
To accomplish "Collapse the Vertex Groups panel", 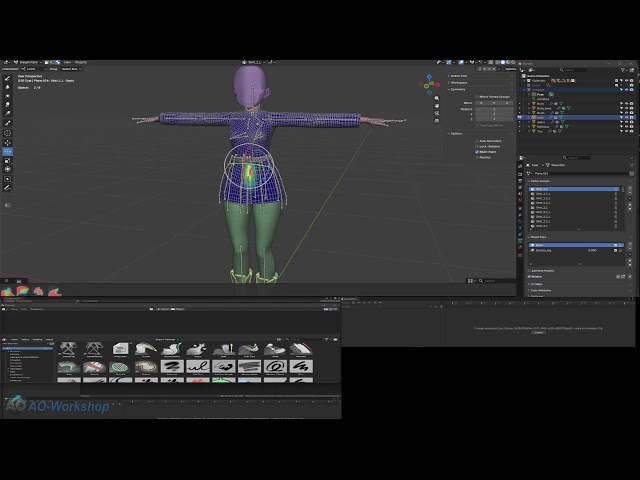I will pos(540,181).
